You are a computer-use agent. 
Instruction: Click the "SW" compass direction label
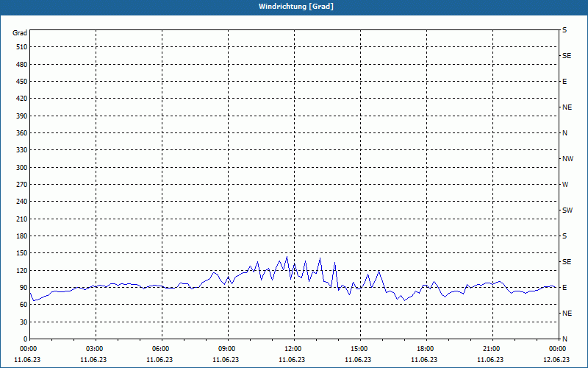click(x=567, y=210)
